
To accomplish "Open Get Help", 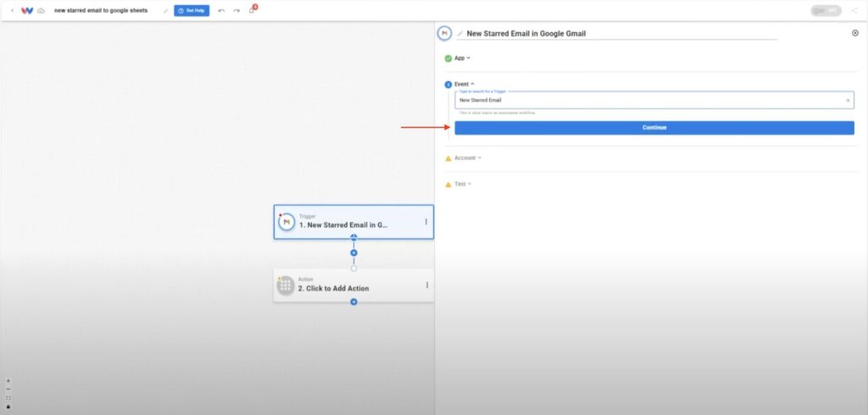I will point(192,10).
